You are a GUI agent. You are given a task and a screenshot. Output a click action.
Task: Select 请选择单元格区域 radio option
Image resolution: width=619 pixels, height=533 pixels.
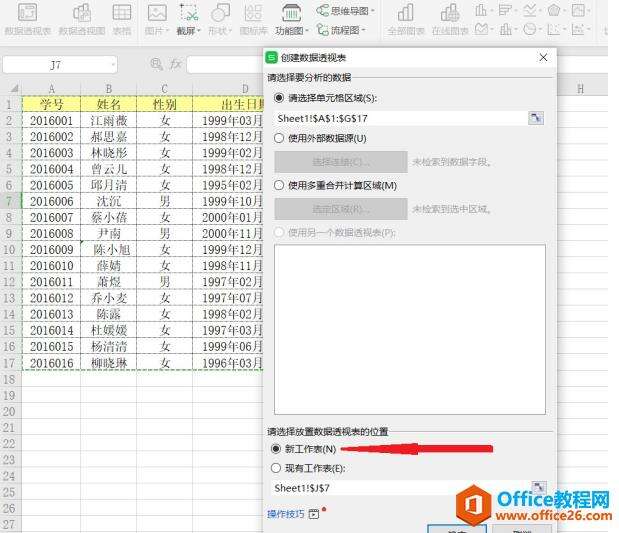279,98
